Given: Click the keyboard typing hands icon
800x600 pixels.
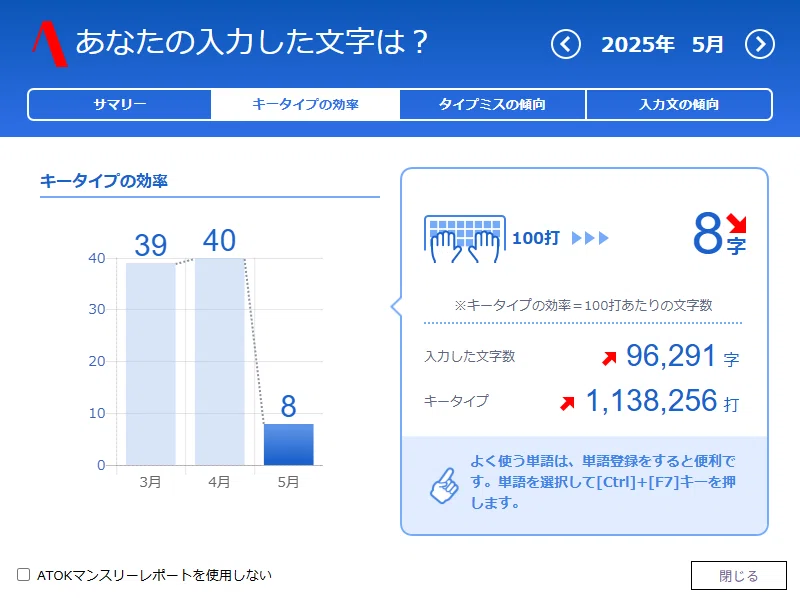Looking at the screenshot, I should coord(465,239).
